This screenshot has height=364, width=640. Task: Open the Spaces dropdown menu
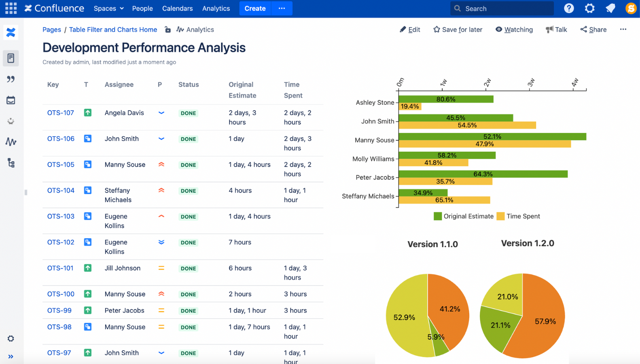pos(108,8)
